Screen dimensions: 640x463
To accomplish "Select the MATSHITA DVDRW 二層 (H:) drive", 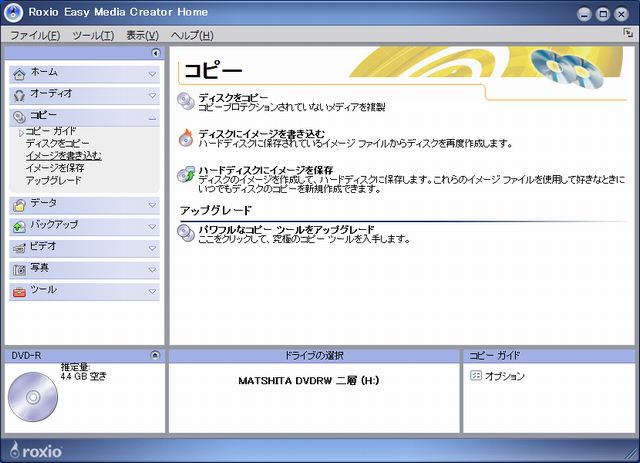I will pyautogui.click(x=309, y=381).
